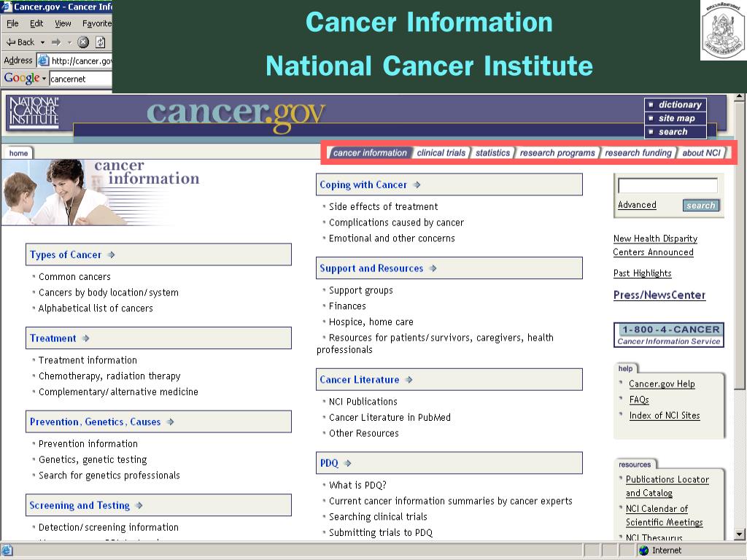Open the about NCI tab

point(701,153)
